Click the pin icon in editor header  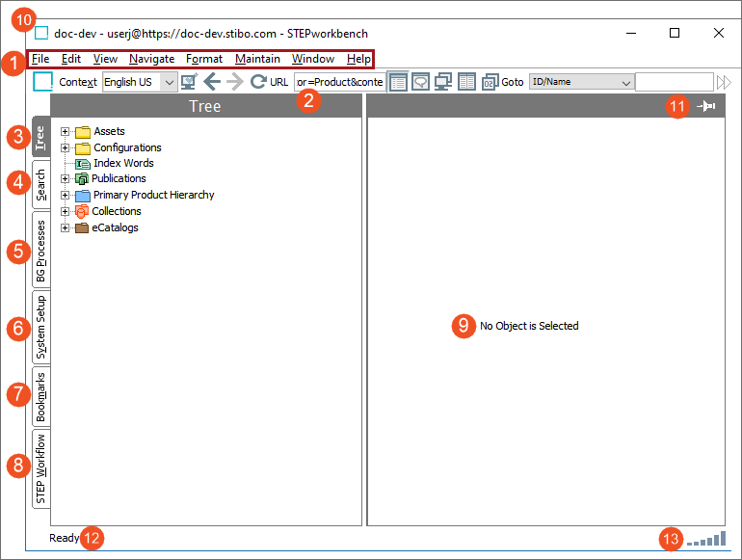[706, 106]
